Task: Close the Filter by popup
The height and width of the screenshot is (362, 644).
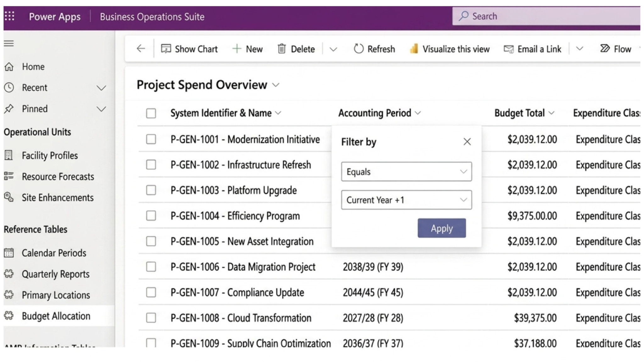Action: click(467, 142)
